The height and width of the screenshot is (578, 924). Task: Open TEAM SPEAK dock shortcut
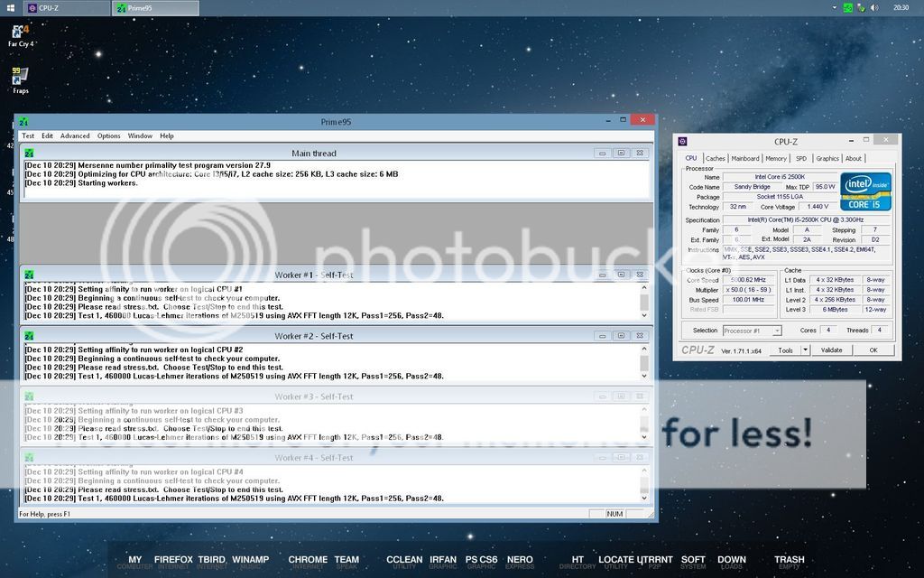[346, 562]
